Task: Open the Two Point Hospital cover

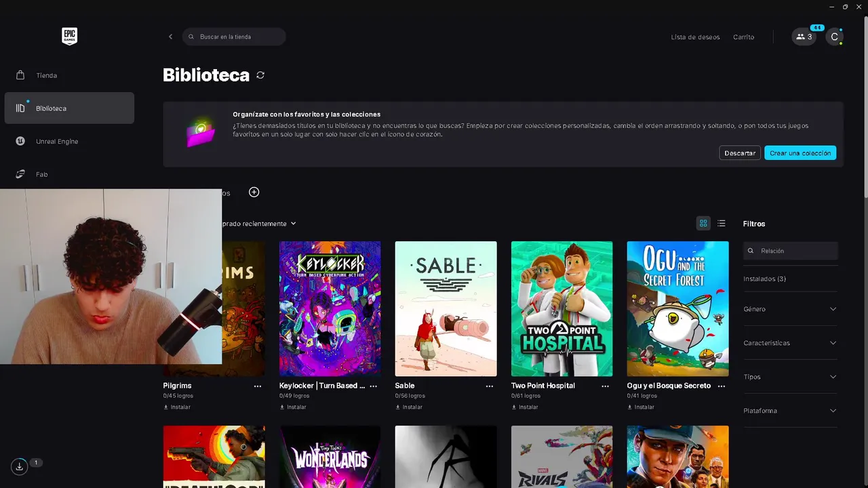Action: [561, 308]
